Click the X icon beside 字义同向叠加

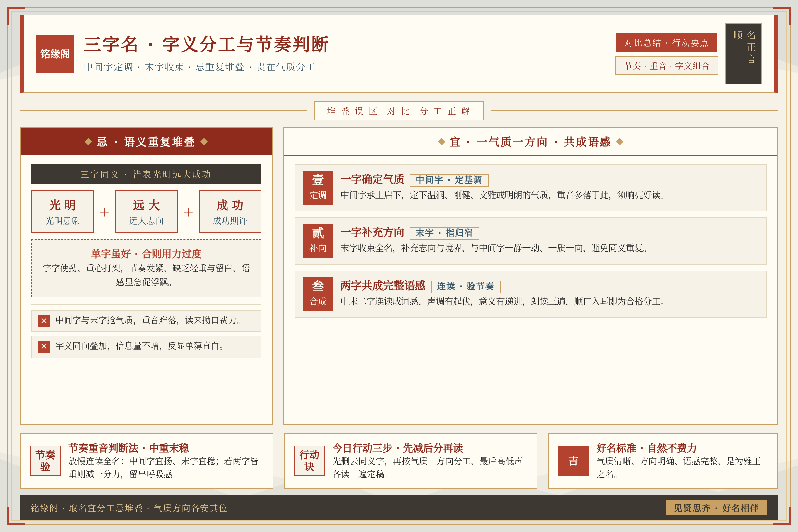click(44, 347)
